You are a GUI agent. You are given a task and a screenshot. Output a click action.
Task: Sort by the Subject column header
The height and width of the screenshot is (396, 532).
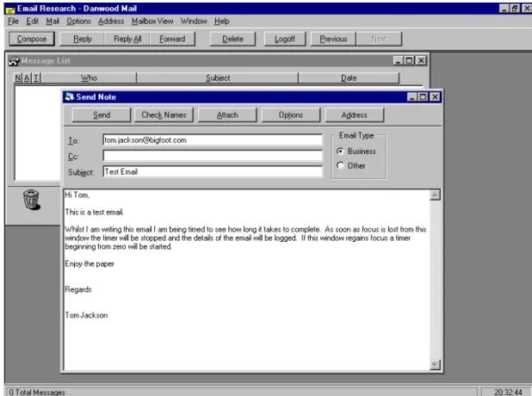point(218,78)
